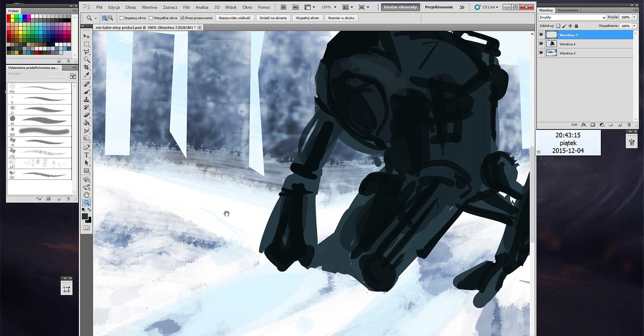
Task: Select the Paint Bucket tool
Action: (86, 123)
